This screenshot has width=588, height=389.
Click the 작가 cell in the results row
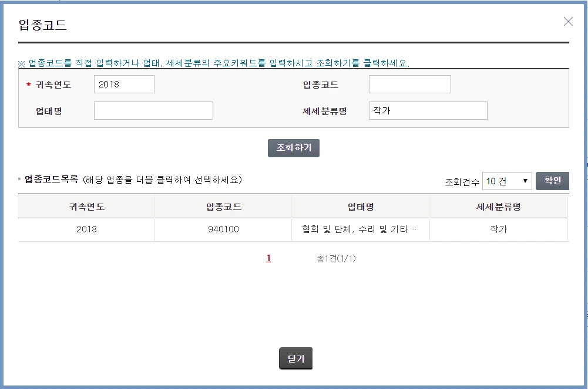499,229
